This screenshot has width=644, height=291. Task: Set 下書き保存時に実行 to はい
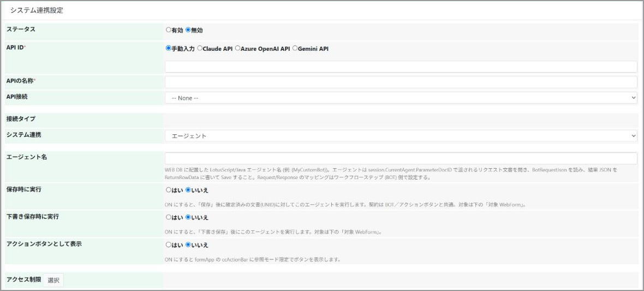point(168,217)
